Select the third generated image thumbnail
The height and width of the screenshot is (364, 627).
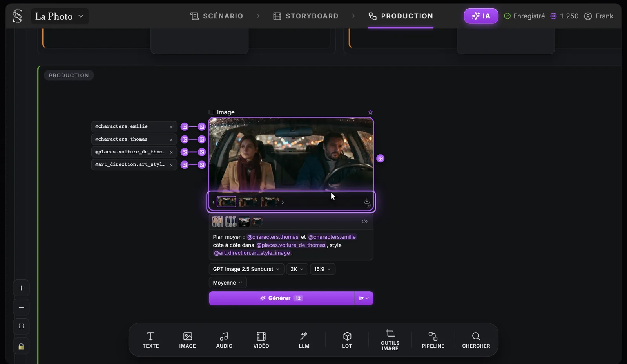(x=270, y=202)
